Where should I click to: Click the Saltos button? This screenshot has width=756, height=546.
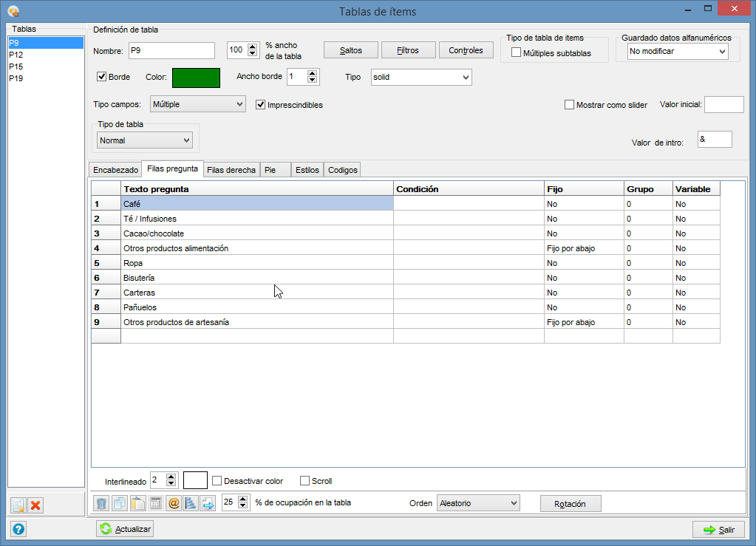click(x=350, y=50)
